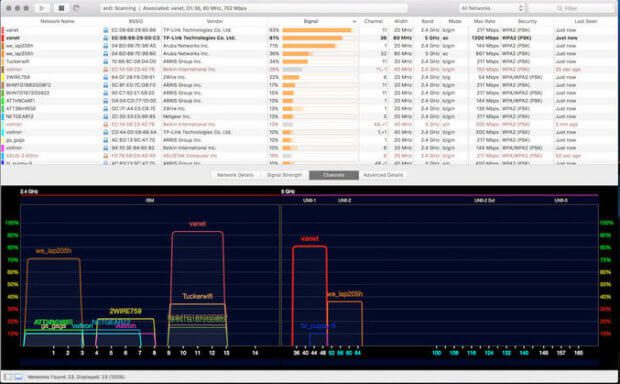Click the lock icon in the Tuckerwifi row

point(106,61)
